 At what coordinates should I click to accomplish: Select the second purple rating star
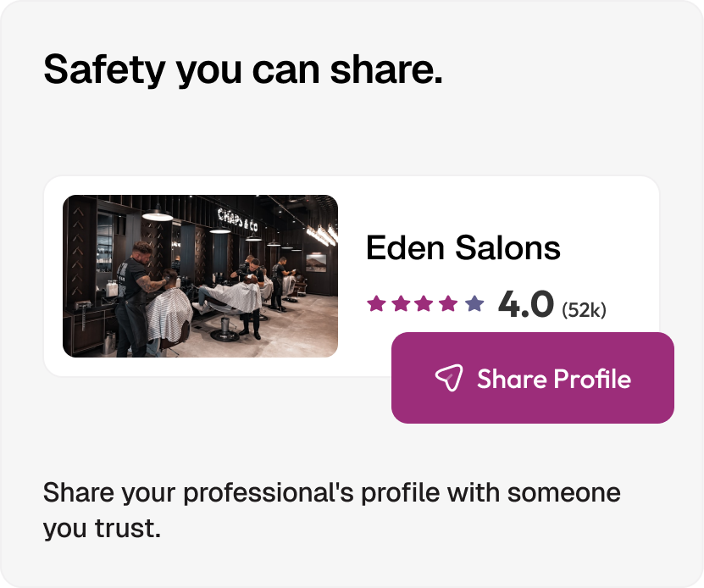pyautogui.click(x=401, y=303)
